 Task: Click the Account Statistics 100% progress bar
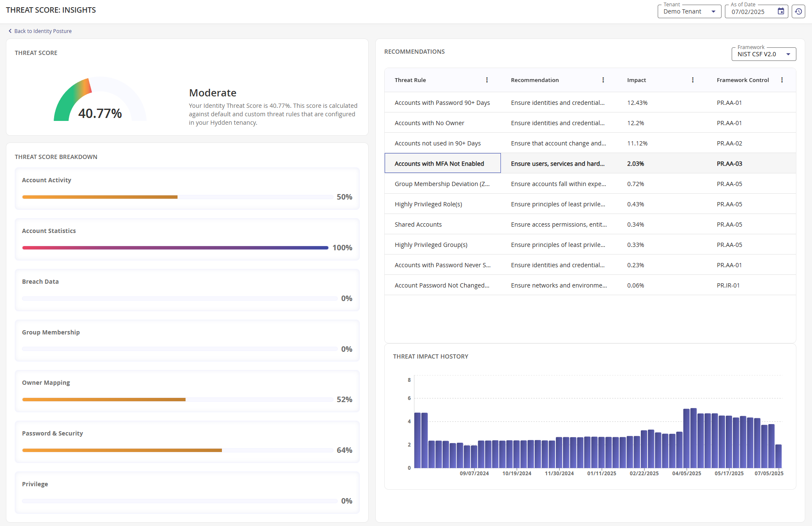[175, 247]
